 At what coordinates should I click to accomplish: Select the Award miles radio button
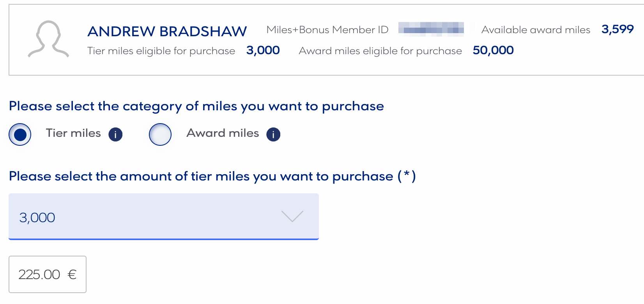click(160, 134)
